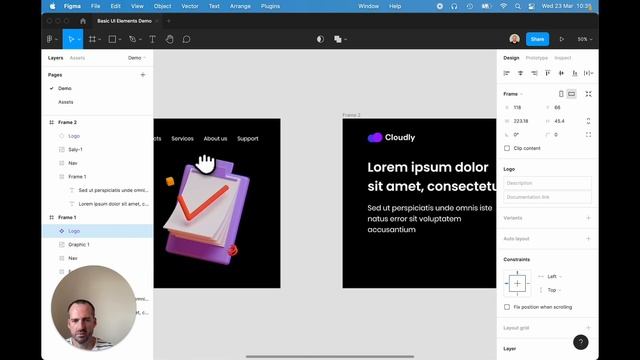Viewport: 640px width, 360px height.
Task: Click the canvas horizontal scrollbar
Action: click(x=330, y=356)
